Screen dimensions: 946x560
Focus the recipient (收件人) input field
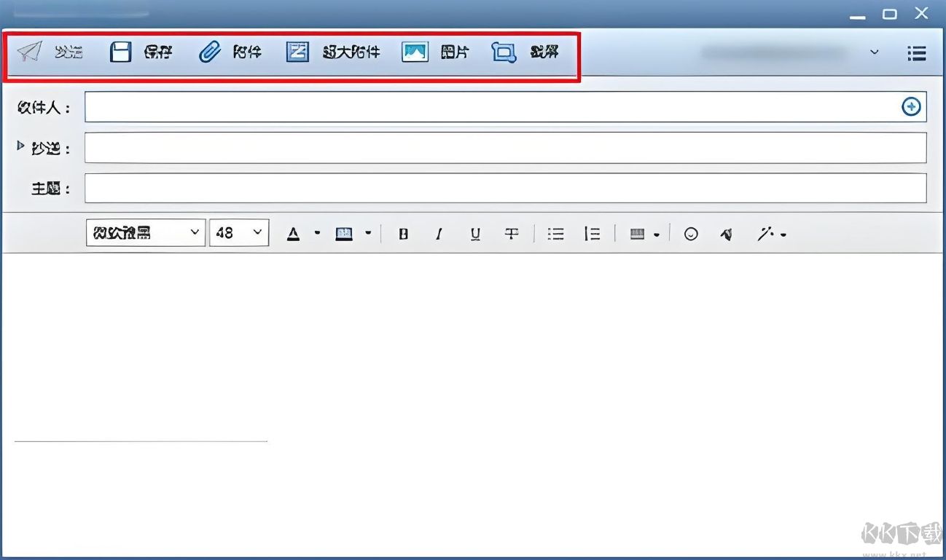pos(505,107)
